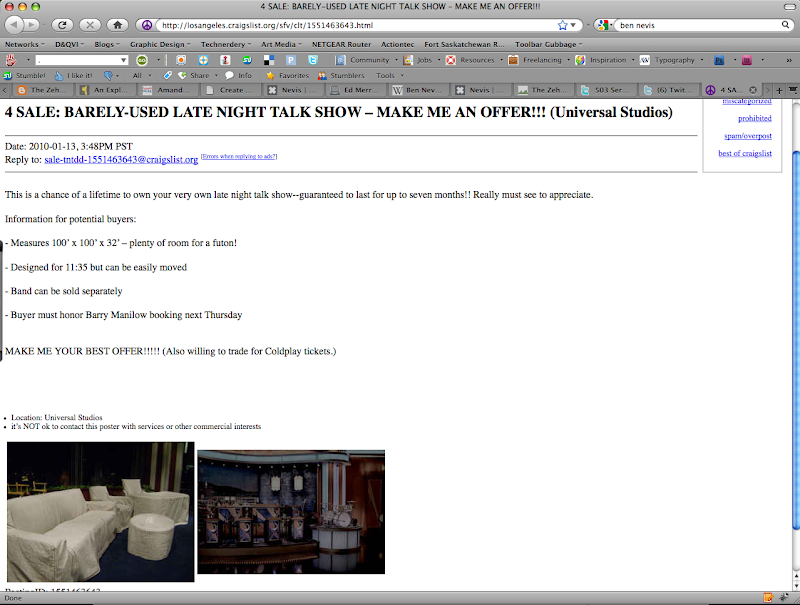The image size is (800, 605).
Task: Open the Freelancing toolbar menu
Action: pos(539,60)
